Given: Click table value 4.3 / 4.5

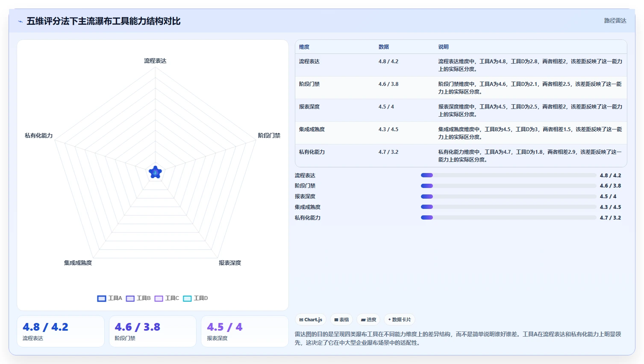Looking at the screenshot, I should click(388, 129).
